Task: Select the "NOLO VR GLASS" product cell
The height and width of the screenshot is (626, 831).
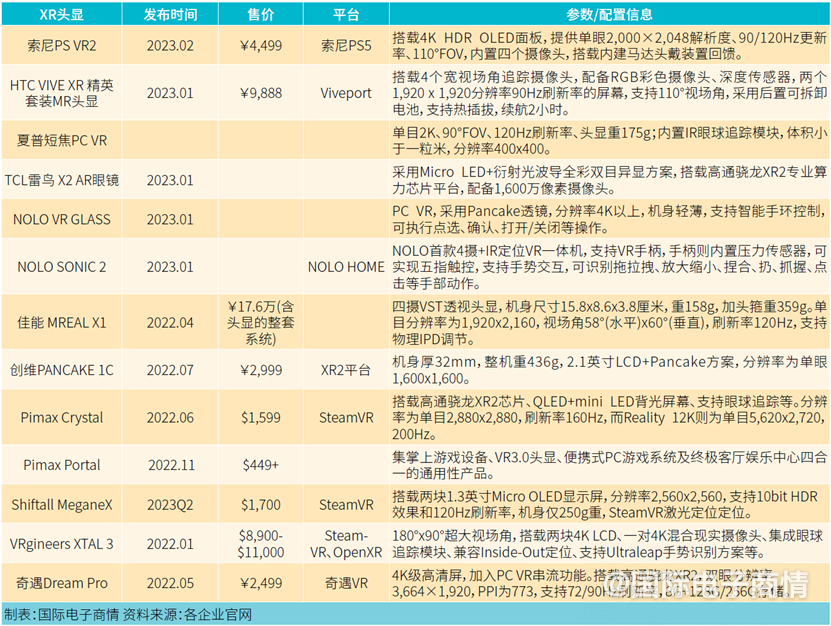Action: (x=61, y=219)
